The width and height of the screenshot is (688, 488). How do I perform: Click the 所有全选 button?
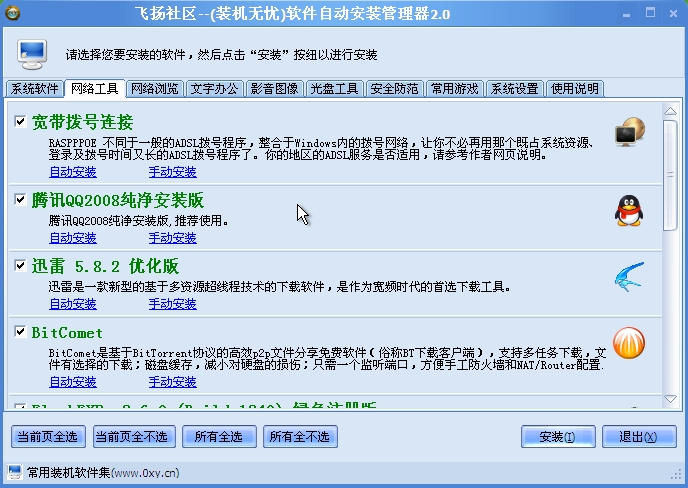(x=219, y=437)
